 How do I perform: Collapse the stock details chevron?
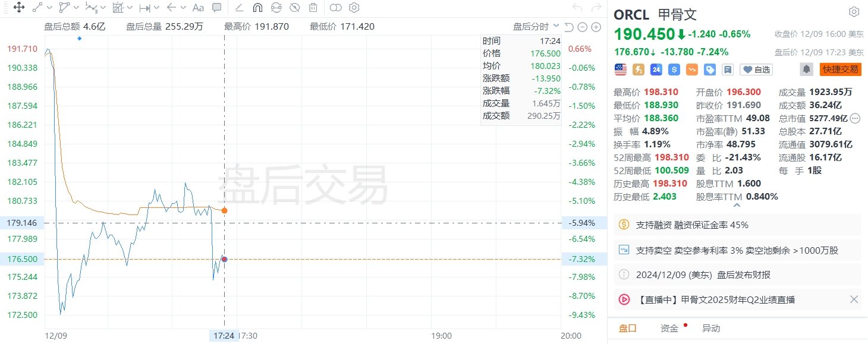tap(737, 205)
